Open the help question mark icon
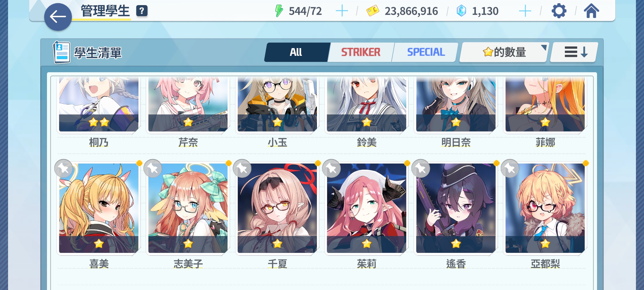The height and width of the screenshot is (290, 644). click(x=142, y=11)
